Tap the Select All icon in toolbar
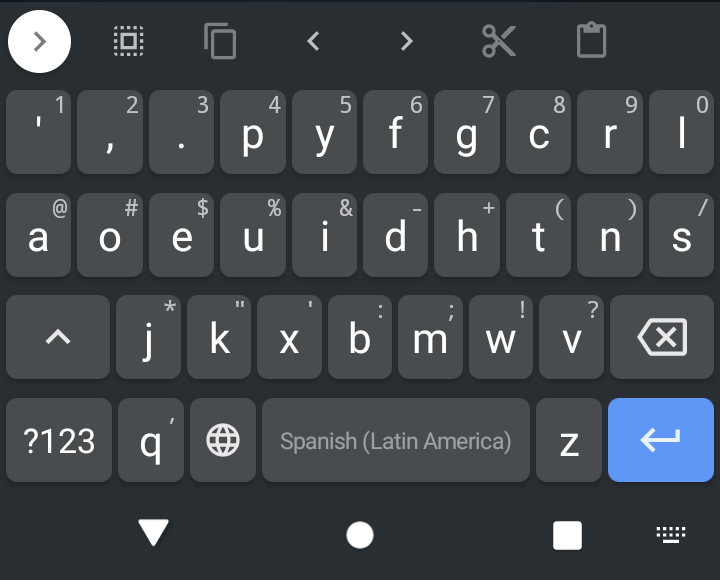The image size is (720, 580). [x=129, y=41]
